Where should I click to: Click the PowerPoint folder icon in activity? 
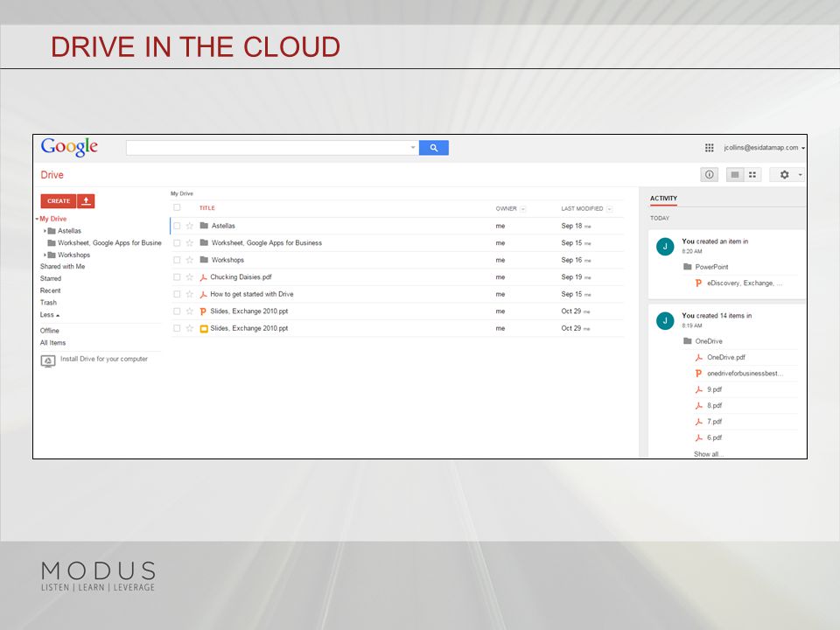[688, 267]
